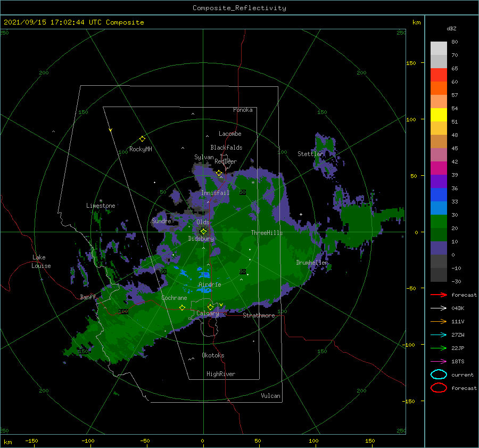The height and width of the screenshot is (448, 479).
Task: Click the 100 y-axis tick label
Action: point(411,119)
